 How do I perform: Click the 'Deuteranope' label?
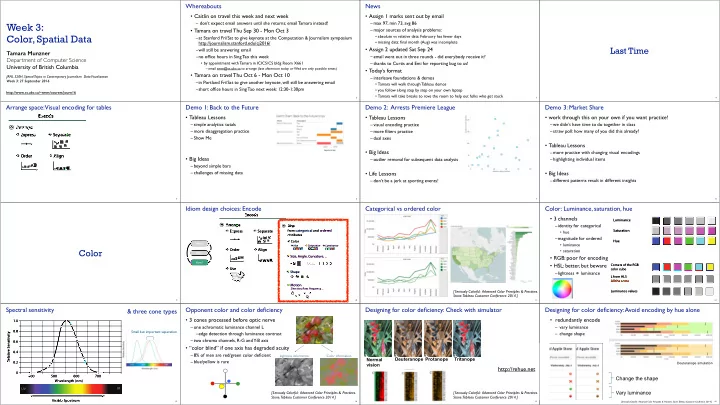tap(409, 359)
